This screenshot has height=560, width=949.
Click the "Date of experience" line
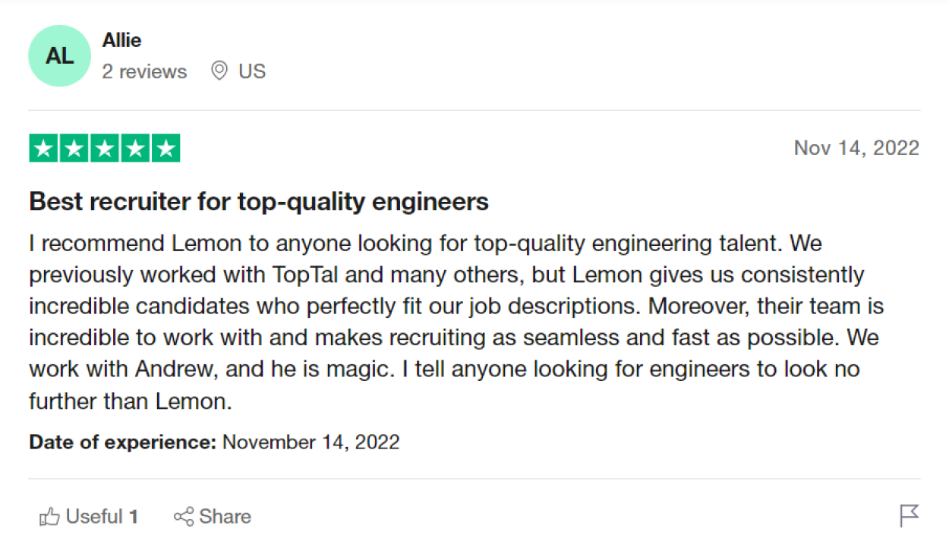pos(214,442)
